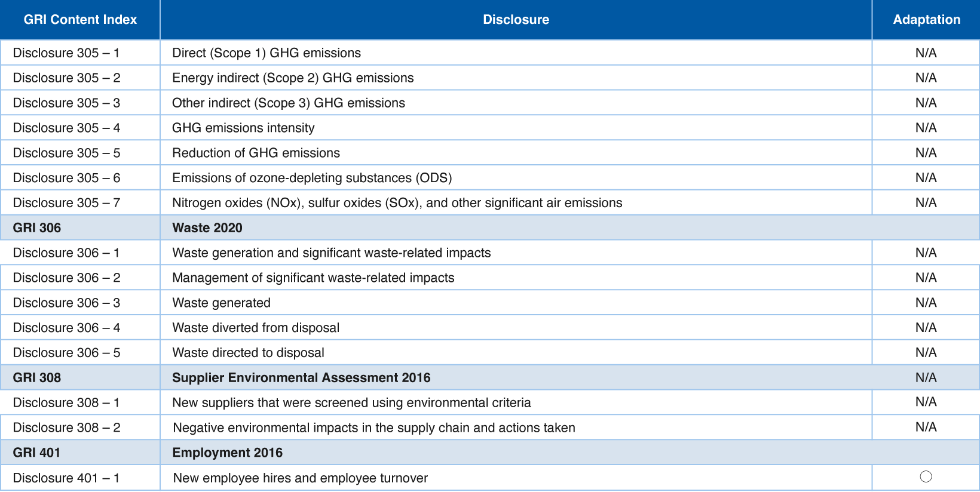Click the 'GRI 306' section header
This screenshot has height=492, width=980.
pyautogui.click(x=80, y=227)
